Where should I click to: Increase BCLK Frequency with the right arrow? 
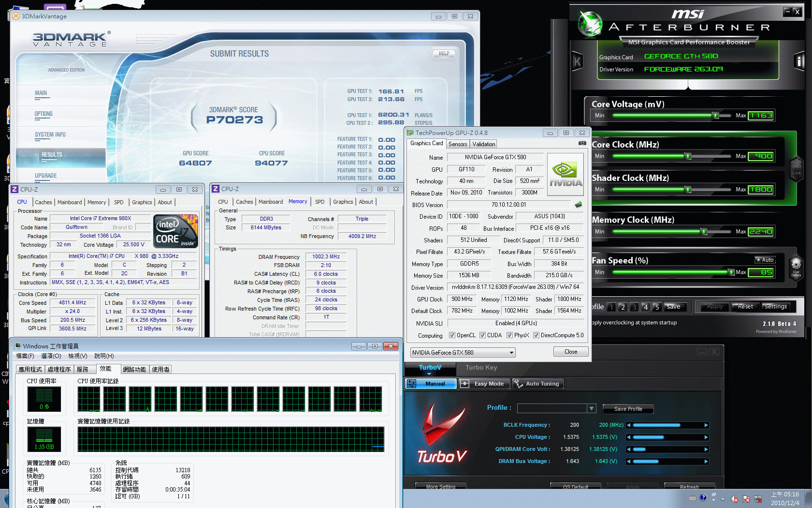[x=706, y=425]
